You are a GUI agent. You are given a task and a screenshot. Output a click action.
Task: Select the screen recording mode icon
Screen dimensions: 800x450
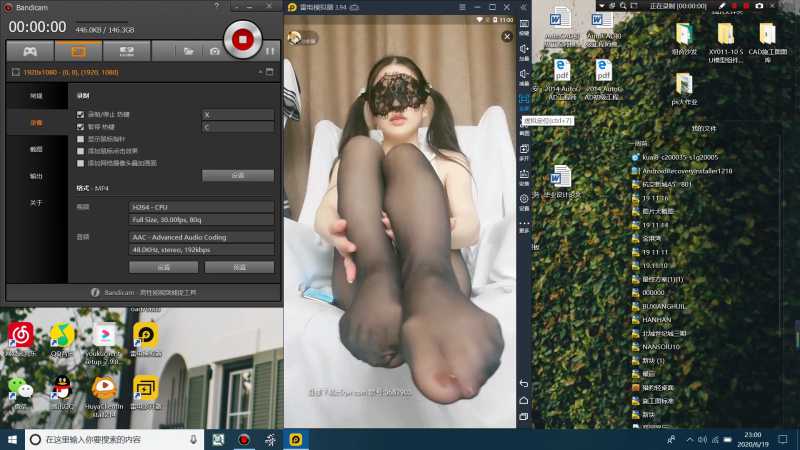tap(78, 50)
